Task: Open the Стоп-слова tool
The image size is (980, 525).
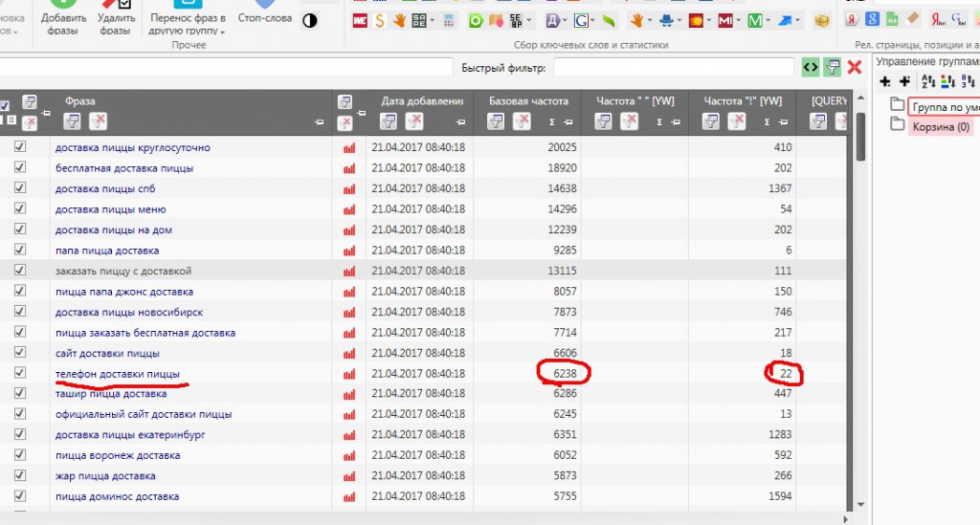Action: 265,13
